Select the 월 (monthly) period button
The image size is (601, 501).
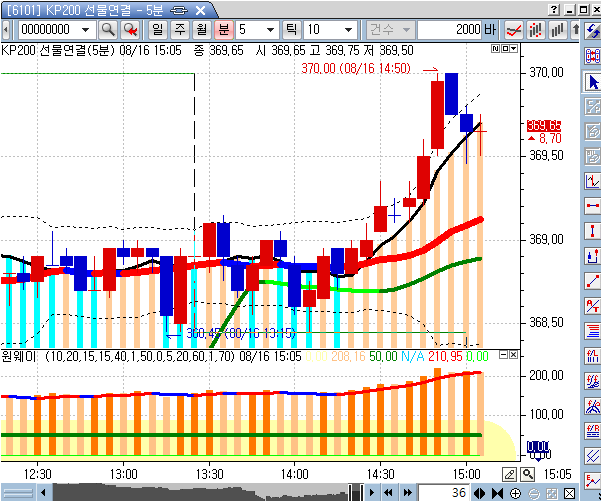201,30
